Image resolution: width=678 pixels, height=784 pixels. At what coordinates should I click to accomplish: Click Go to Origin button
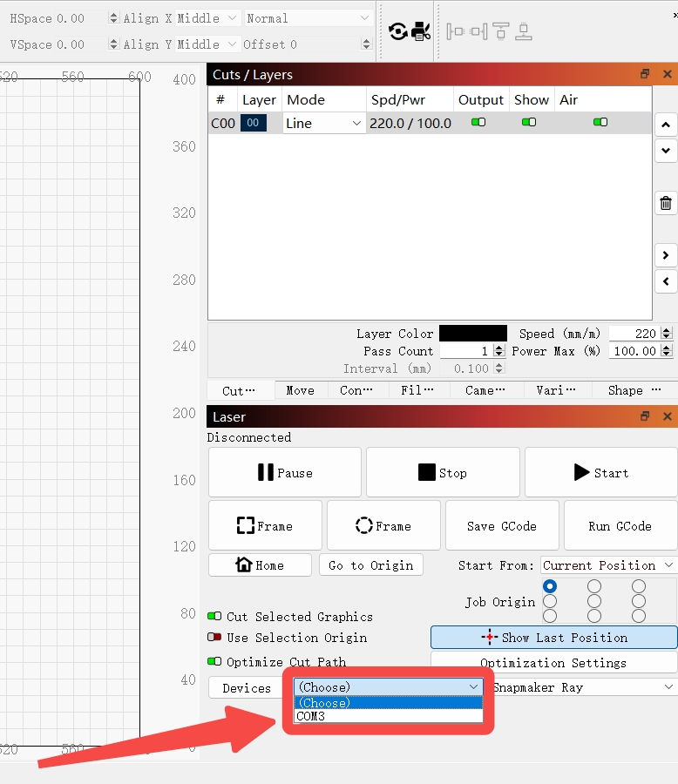[x=370, y=565]
